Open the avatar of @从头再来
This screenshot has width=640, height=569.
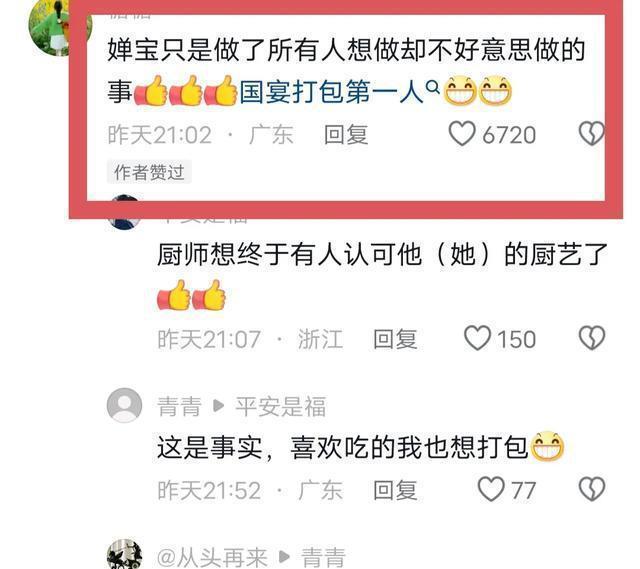point(124,554)
